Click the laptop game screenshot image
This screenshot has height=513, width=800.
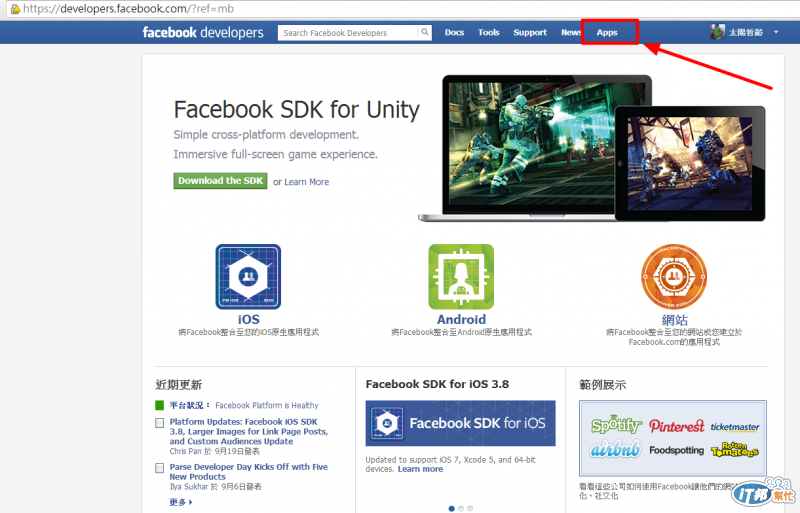(x=531, y=145)
